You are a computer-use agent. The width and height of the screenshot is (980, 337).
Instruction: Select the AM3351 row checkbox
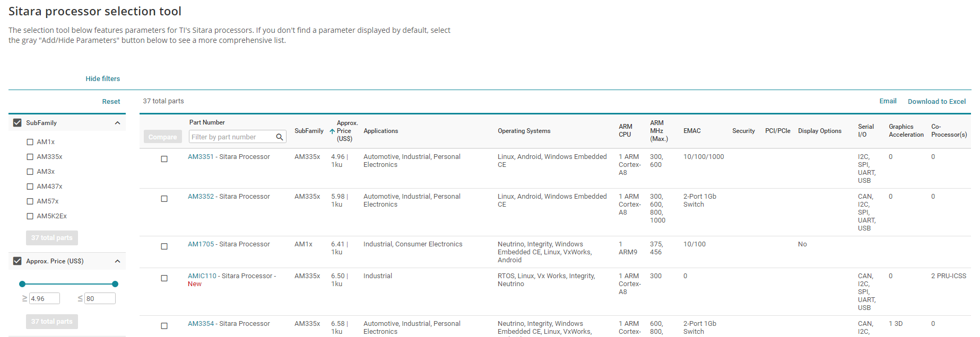(x=164, y=159)
